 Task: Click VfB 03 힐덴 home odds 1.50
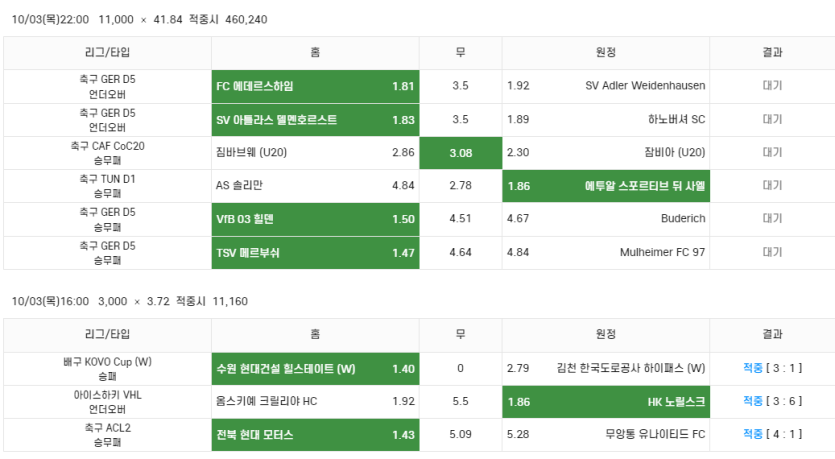click(315, 219)
